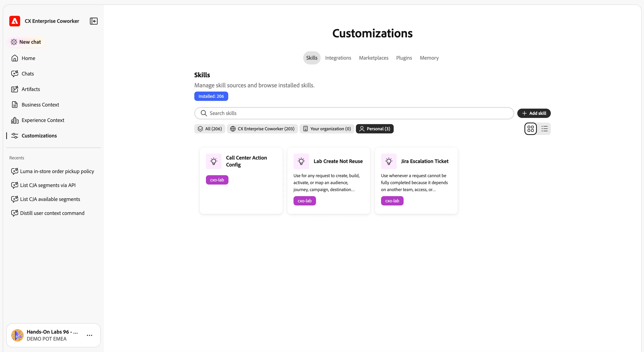The image size is (644, 352).
Task: Filter by Personal (3) skills
Action: (x=375, y=129)
